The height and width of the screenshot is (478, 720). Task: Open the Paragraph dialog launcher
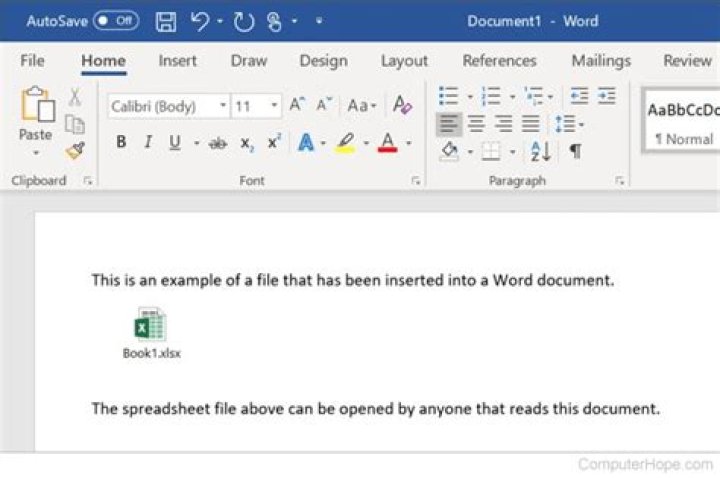coord(619,181)
